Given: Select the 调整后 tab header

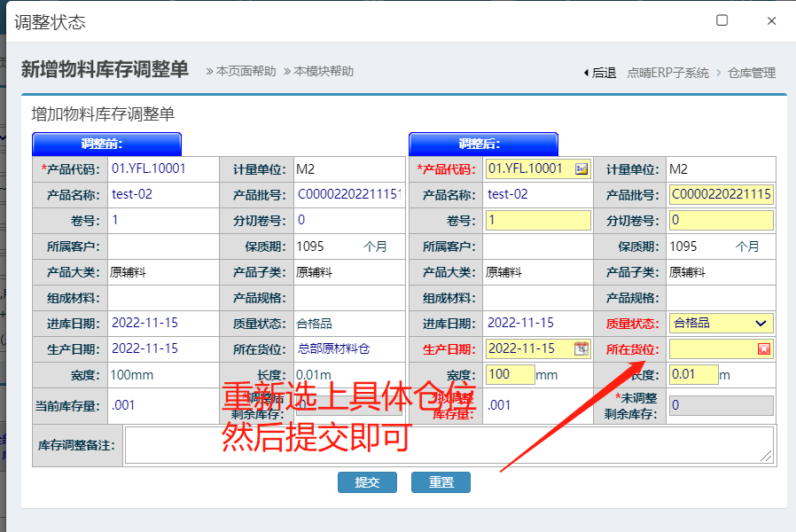Looking at the screenshot, I should (483, 144).
